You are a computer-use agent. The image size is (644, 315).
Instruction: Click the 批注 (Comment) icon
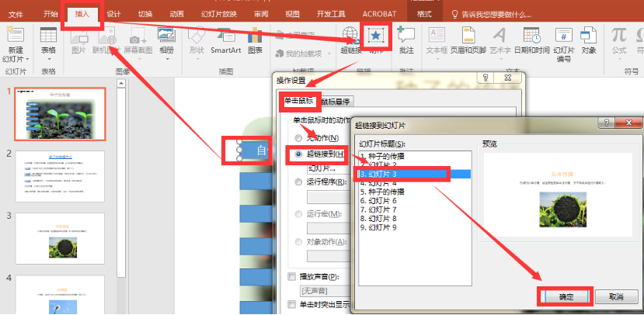coord(405,36)
